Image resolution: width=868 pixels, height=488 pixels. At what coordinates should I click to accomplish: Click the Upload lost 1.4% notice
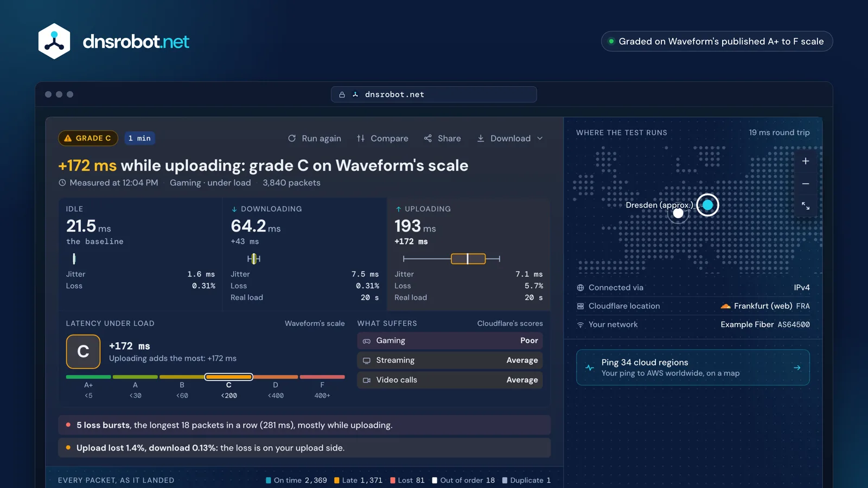click(304, 448)
